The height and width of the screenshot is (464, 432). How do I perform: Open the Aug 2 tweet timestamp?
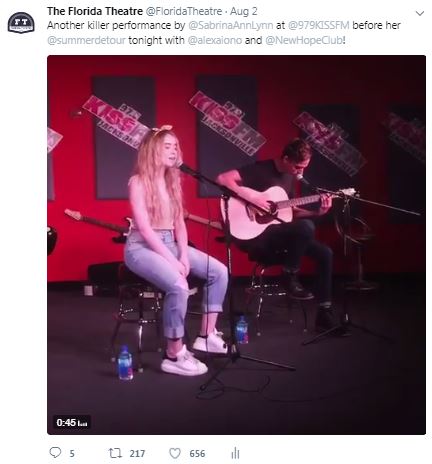tap(244, 11)
